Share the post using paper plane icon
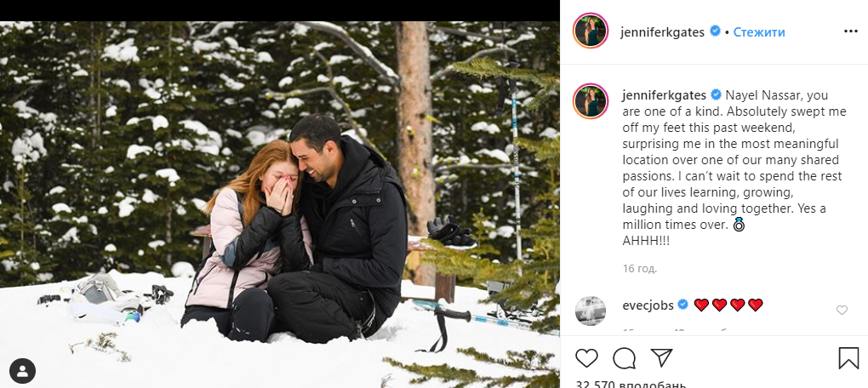868x388 pixels. (661, 358)
